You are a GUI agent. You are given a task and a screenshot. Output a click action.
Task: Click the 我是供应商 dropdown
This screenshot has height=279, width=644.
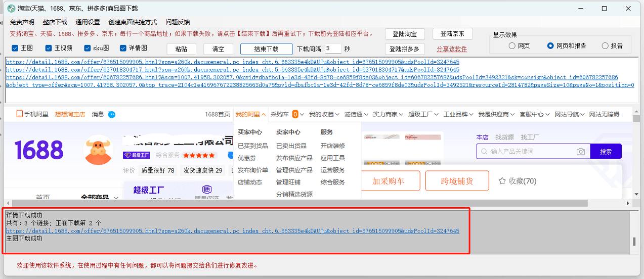496,114
